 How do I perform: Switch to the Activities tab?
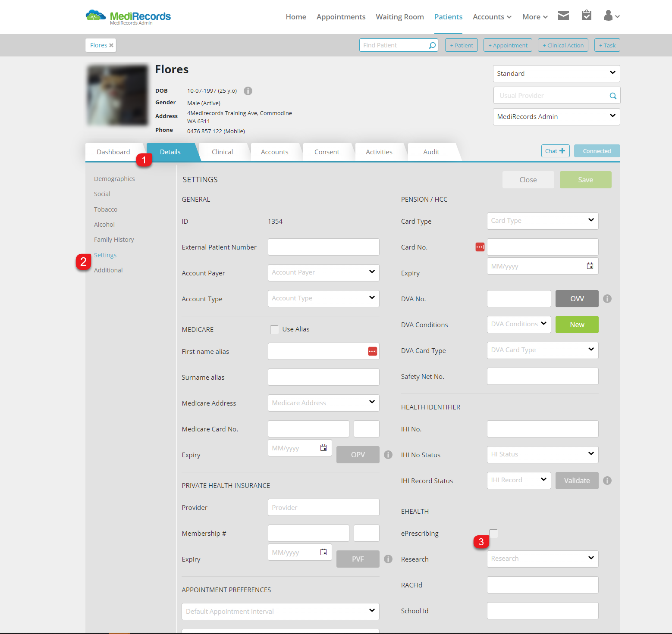pyautogui.click(x=379, y=152)
